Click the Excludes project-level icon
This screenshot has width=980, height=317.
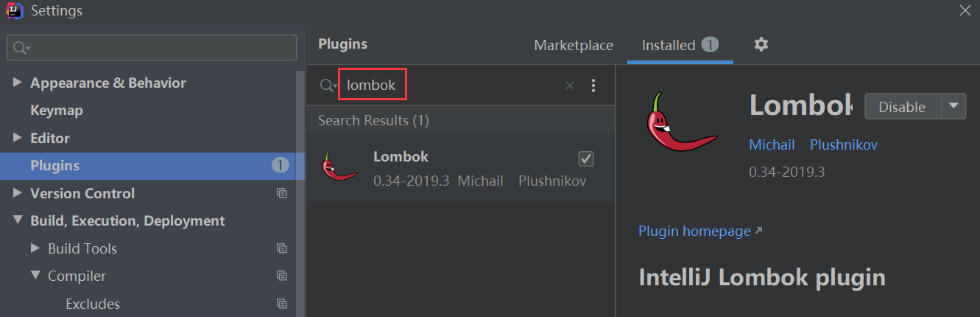tap(281, 304)
